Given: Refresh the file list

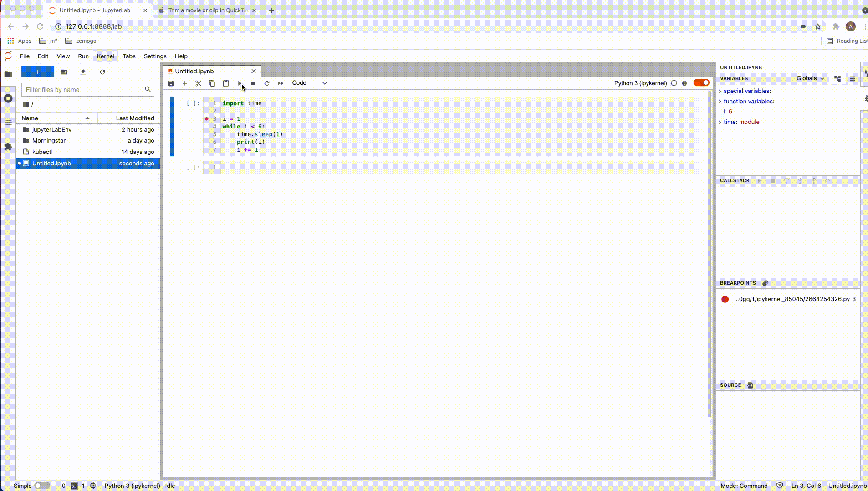Looking at the screenshot, I should [x=102, y=72].
